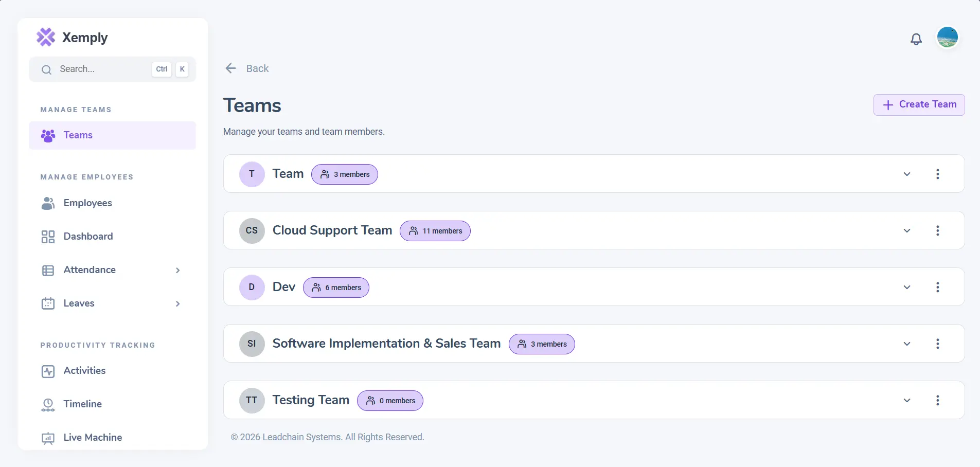The image size is (980, 467).
Task: Click the CS team avatar
Action: click(x=252, y=230)
